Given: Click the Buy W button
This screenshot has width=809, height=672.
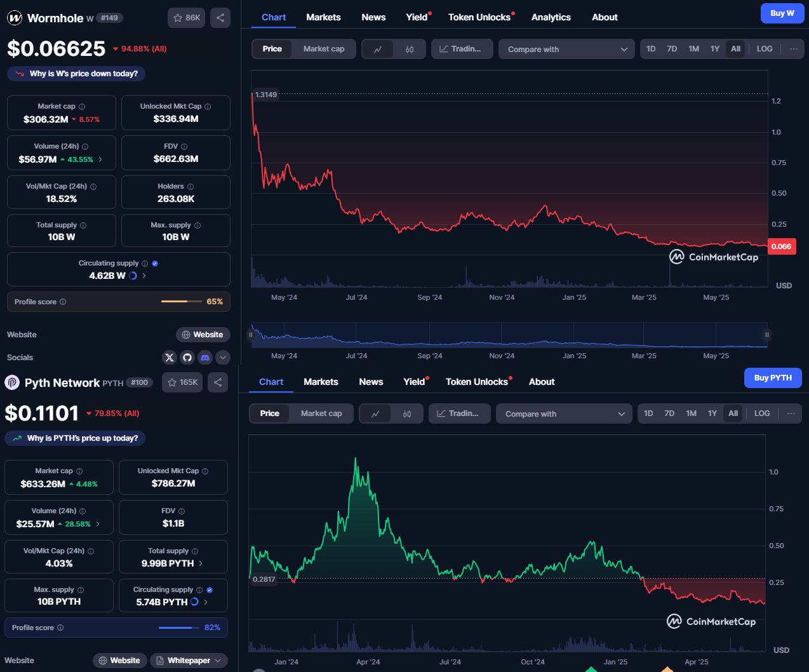Looking at the screenshot, I should 782,13.
